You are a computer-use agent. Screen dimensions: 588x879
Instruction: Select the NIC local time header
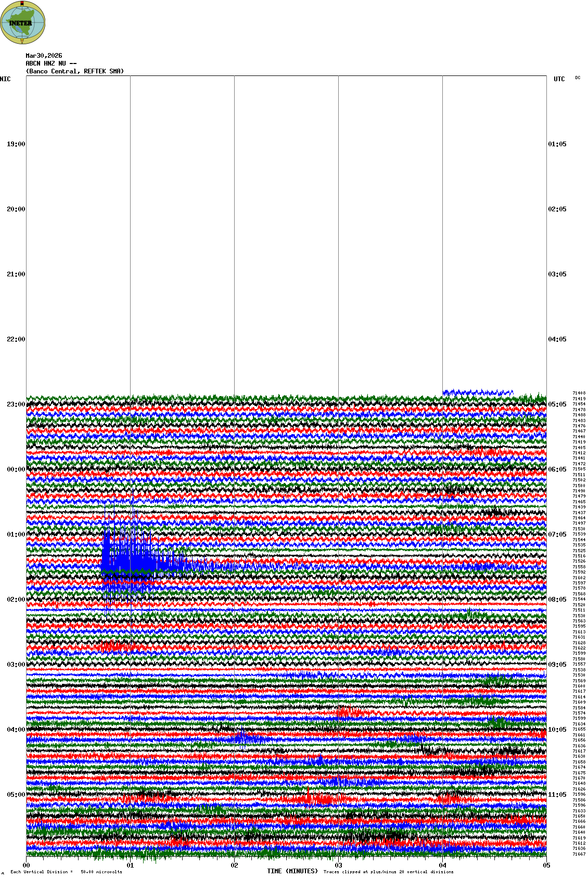point(5,79)
